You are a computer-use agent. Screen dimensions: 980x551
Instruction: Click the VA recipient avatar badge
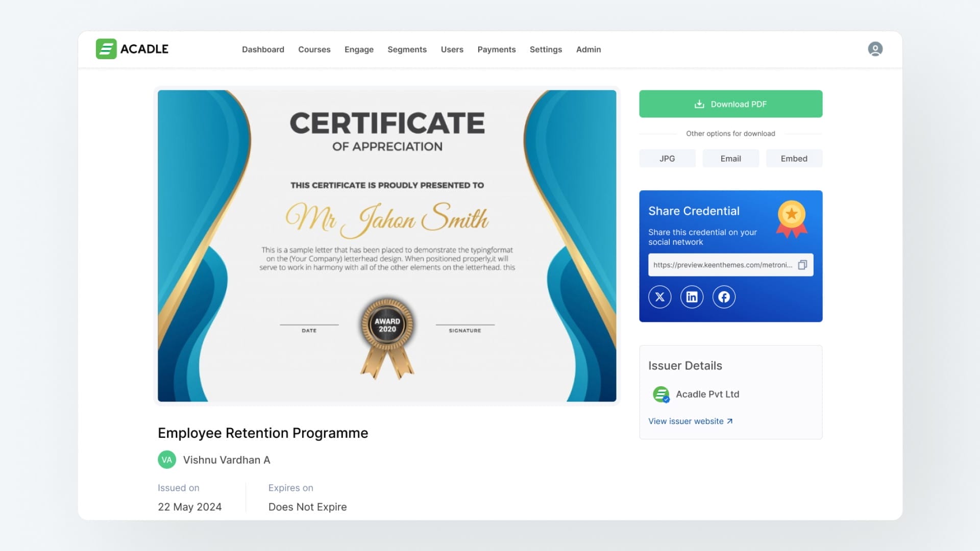[x=167, y=460]
